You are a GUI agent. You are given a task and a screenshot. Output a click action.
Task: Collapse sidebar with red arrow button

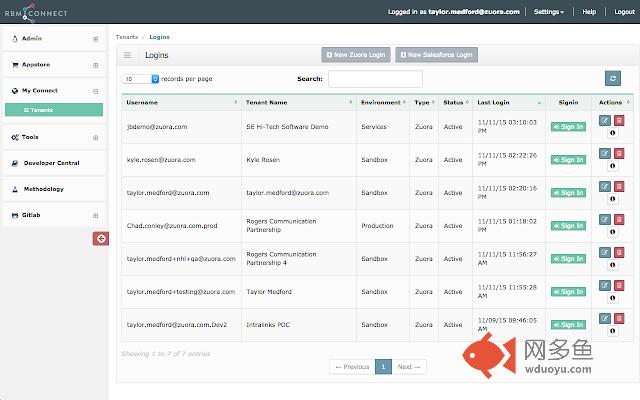click(x=100, y=238)
